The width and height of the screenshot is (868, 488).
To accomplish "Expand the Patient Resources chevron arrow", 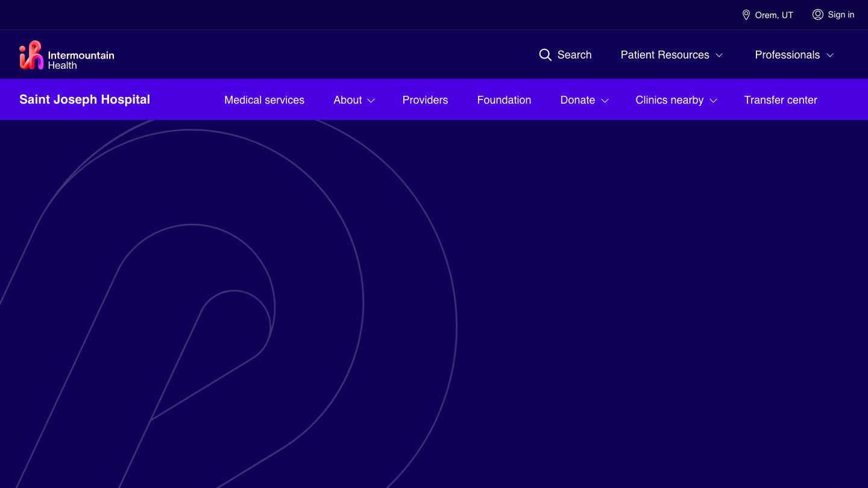I will click(719, 55).
